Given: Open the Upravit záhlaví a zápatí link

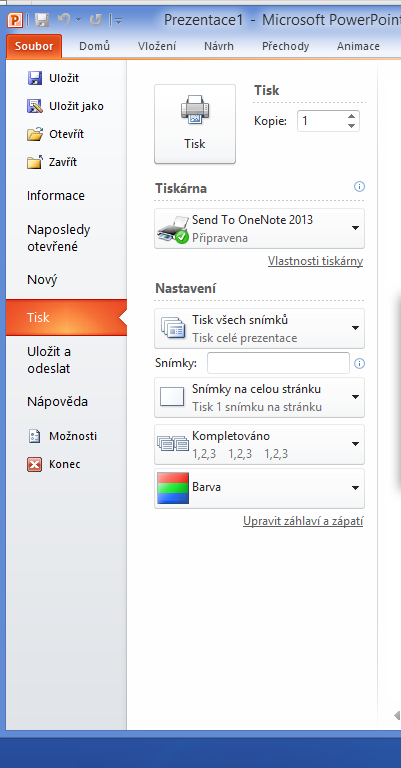Looking at the screenshot, I should [x=303, y=521].
